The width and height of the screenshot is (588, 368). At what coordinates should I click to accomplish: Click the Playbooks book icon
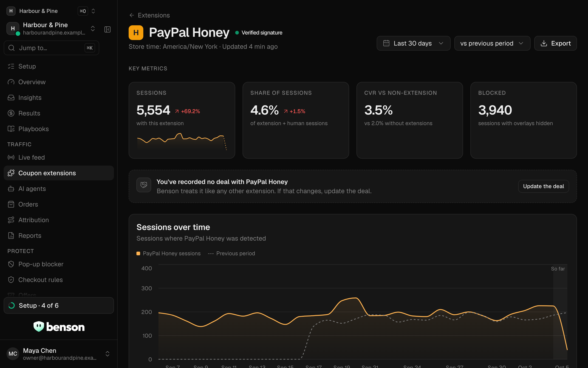tap(11, 129)
